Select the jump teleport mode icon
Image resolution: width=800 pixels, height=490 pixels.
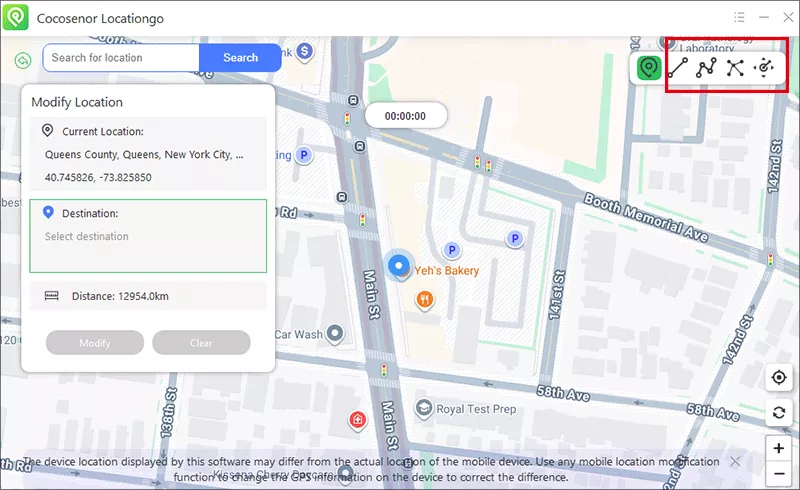735,68
